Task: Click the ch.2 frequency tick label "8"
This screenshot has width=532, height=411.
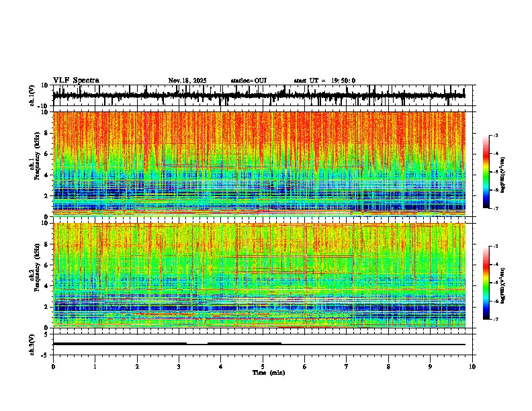Action: (47, 244)
